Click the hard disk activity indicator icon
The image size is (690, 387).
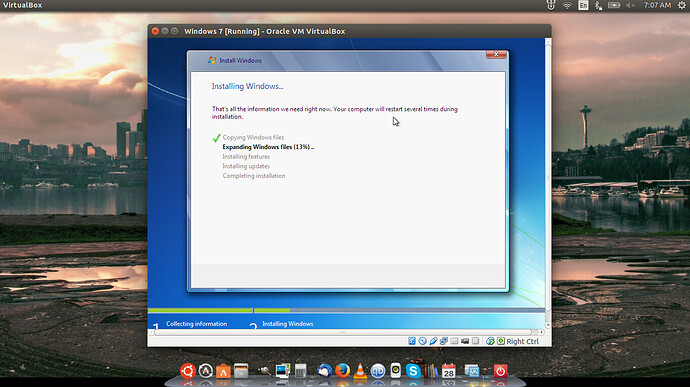tap(411, 341)
